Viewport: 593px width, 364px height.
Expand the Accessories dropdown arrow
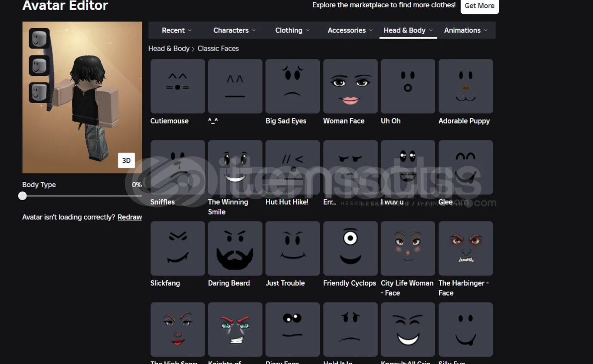point(371,30)
